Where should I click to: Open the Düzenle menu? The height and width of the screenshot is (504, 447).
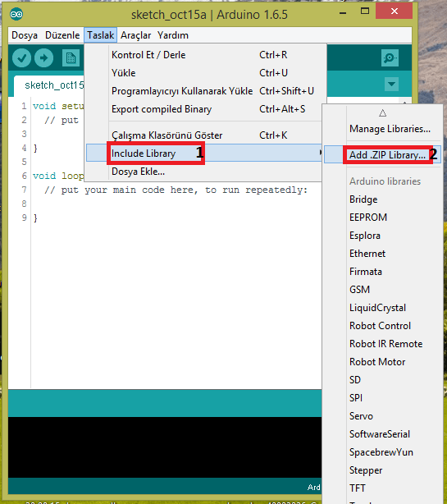click(62, 35)
